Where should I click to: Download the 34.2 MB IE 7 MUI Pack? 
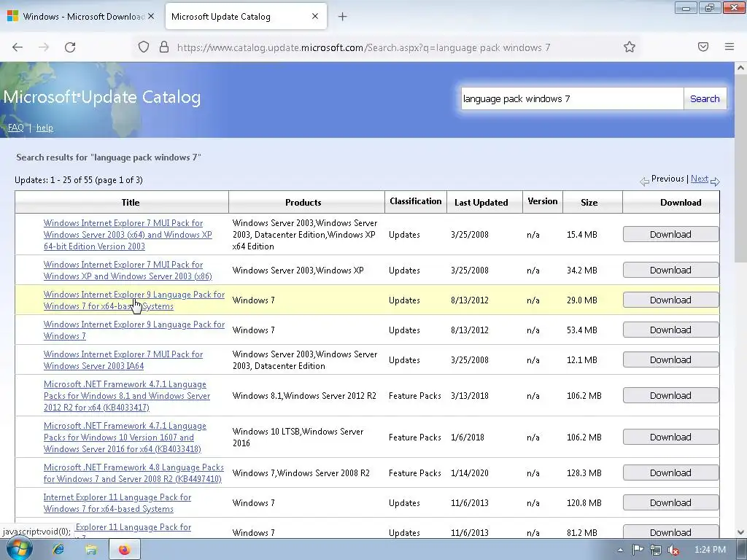click(x=670, y=270)
